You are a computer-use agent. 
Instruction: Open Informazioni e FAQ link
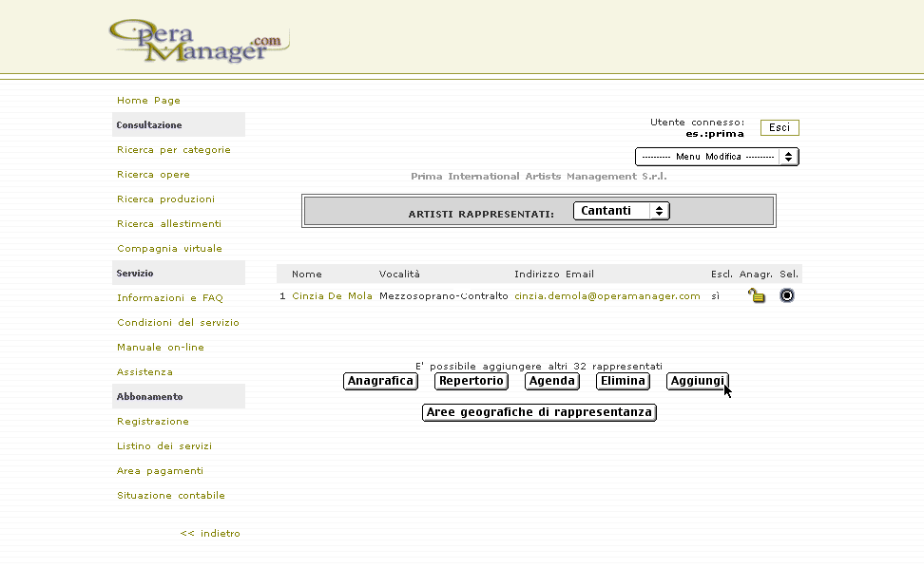click(x=169, y=298)
